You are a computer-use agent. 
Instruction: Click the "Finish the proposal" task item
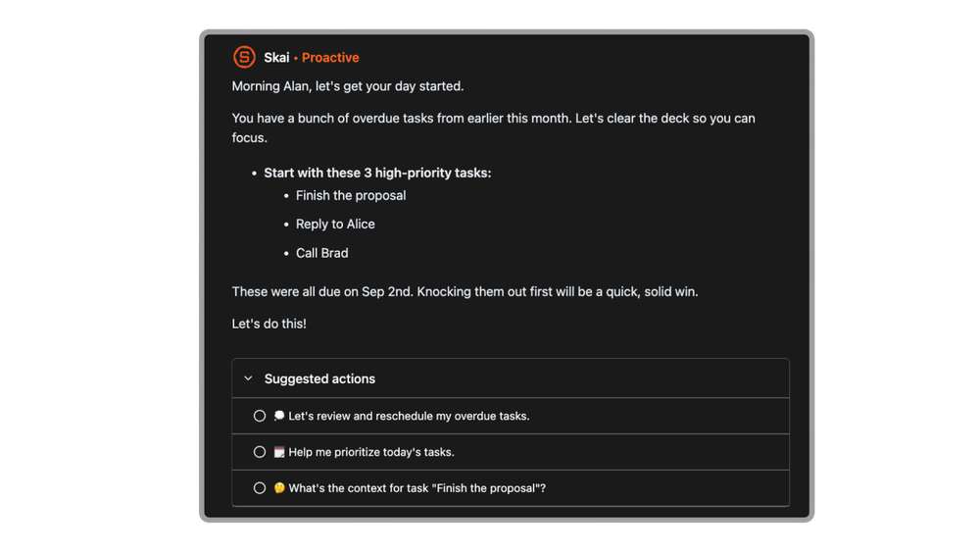351,195
